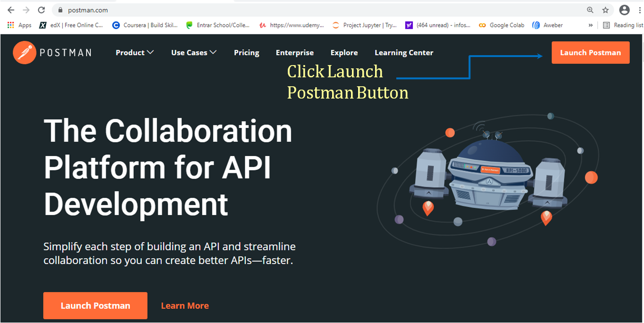Open the Enterprise page

(x=295, y=53)
